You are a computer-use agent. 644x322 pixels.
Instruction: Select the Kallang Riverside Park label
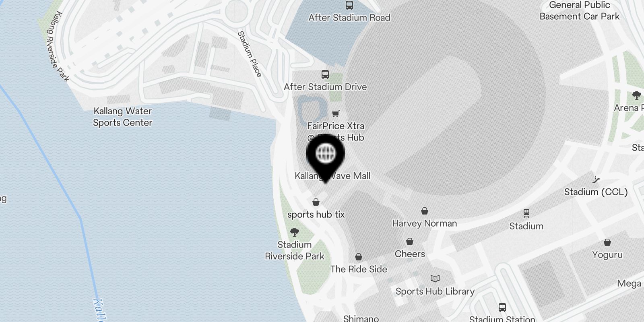(58, 46)
